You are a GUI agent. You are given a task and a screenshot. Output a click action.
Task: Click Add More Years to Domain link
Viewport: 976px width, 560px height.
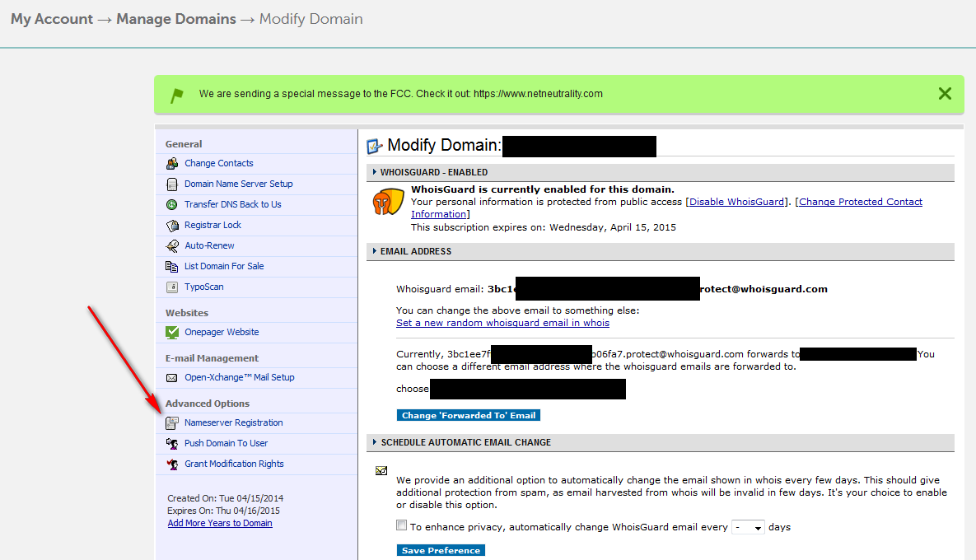tap(220, 523)
